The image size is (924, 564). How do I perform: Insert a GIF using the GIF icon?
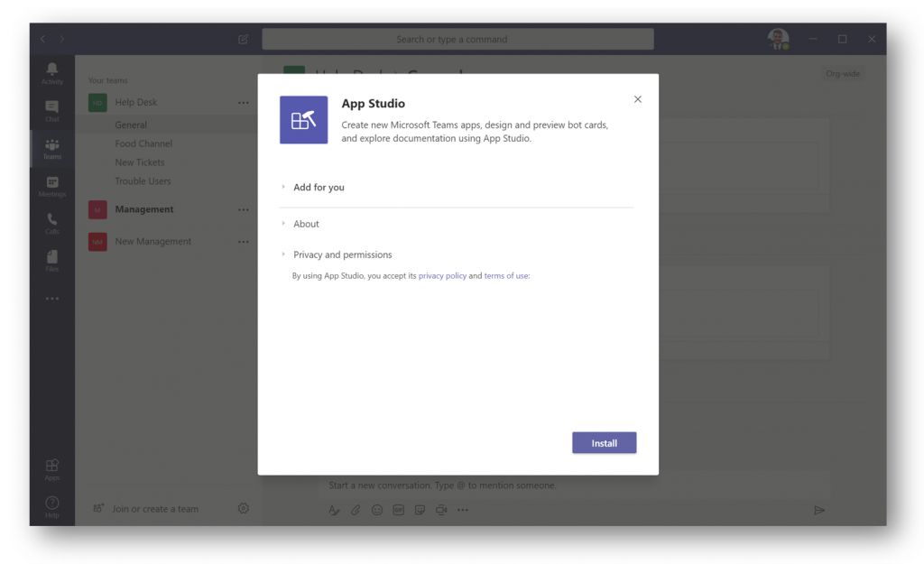[x=398, y=511]
